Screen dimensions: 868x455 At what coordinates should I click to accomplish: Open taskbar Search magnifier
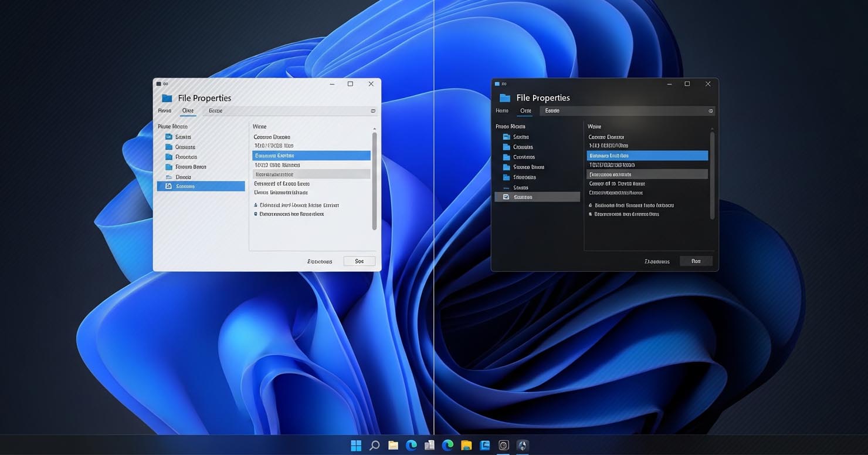pos(374,445)
